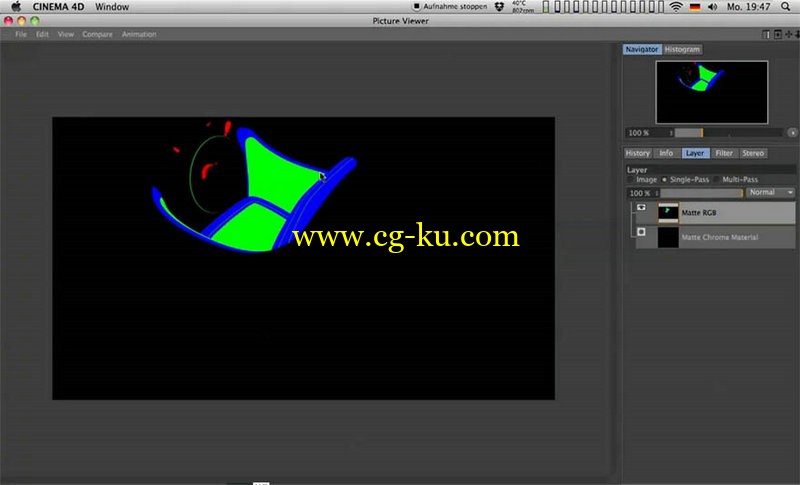Open the Wi-Fi status menu
This screenshot has height=485, width=800.
point(676,7)
